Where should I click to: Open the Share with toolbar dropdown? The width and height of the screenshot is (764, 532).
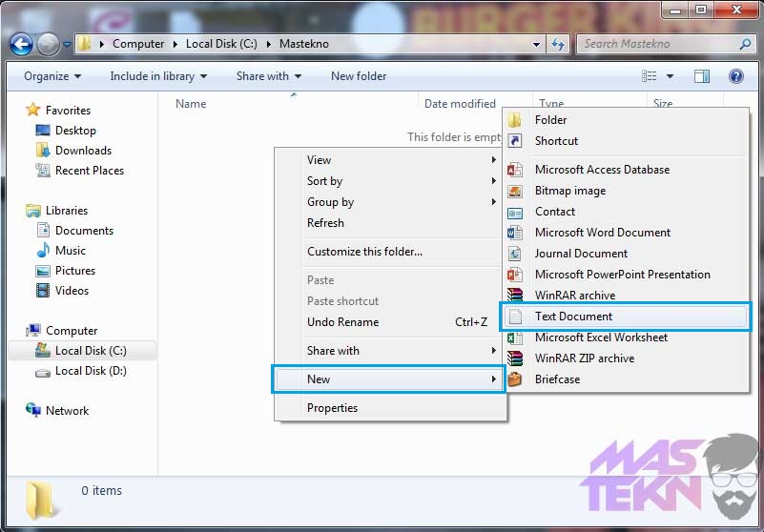point(268,76)
